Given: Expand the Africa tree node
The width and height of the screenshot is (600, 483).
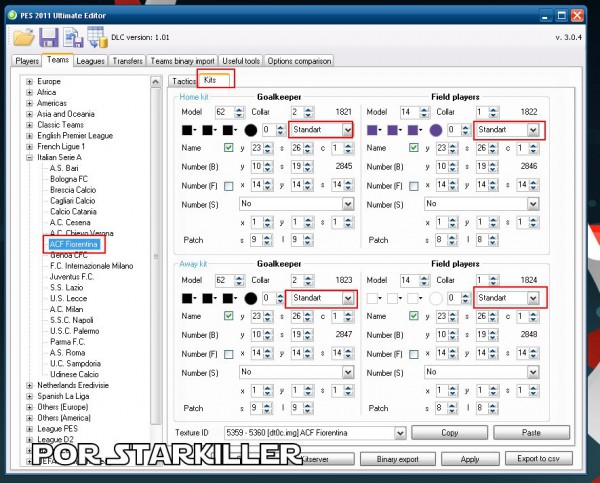Looking at the screenshot, I should pyautogui.click(x=29, y=92).
